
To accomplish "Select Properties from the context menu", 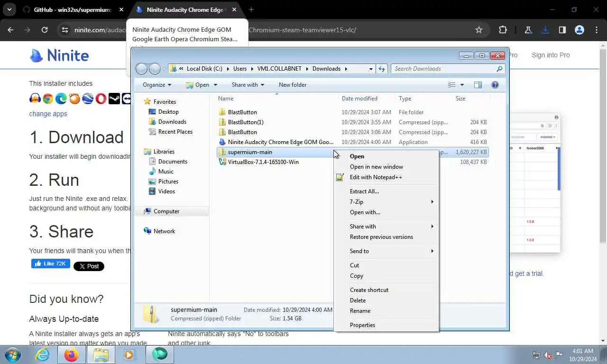I will [x=386, y=325].
